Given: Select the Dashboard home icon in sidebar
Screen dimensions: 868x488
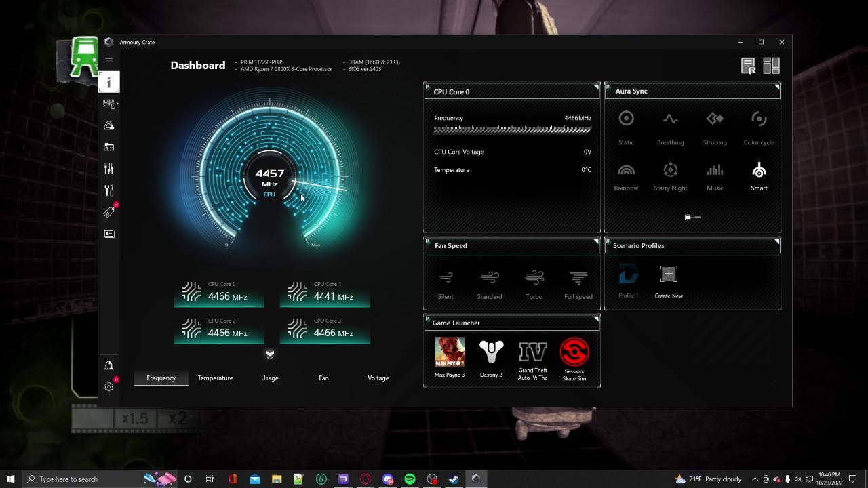Looking at the screenshot, I should (108, 82).
